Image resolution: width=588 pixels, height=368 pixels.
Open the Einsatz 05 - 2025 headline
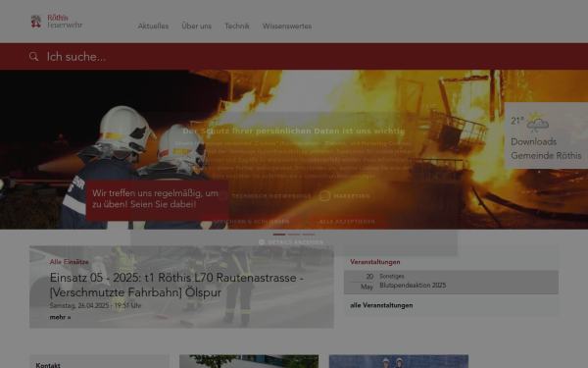(176, 285)
